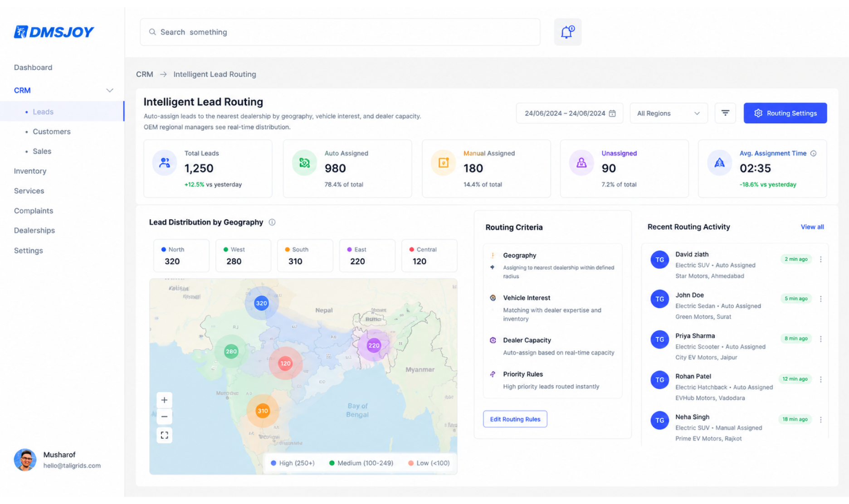Select Sales under CRM
Image resolution: width=849 pixels, height=504 pixels.
click(42, 151)
